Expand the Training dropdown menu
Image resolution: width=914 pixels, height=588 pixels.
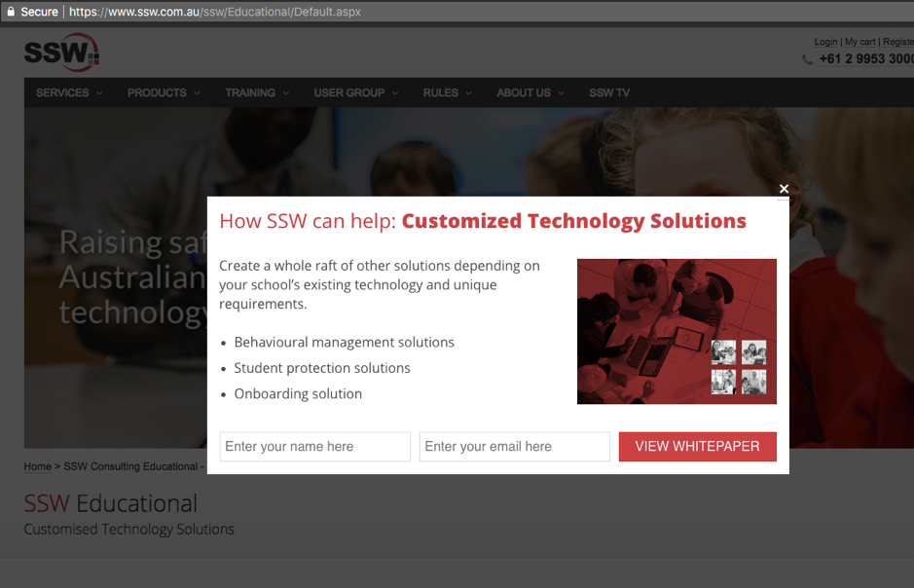[256, 92]
